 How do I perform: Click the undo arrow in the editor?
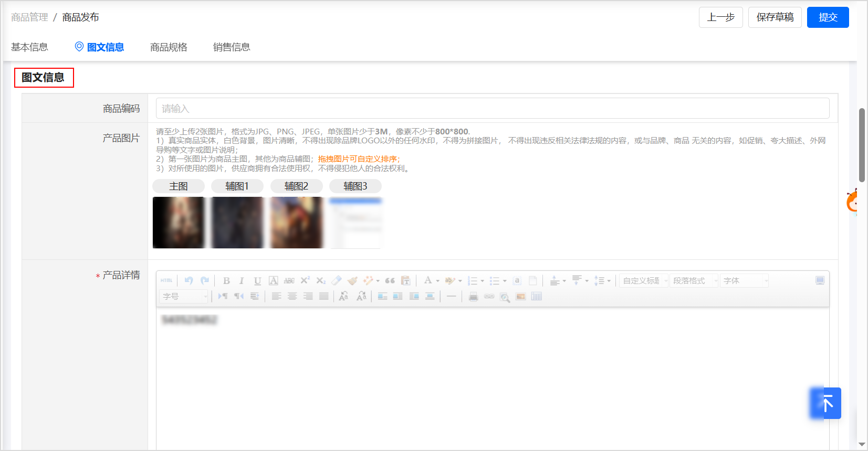(x=189, y=281)
